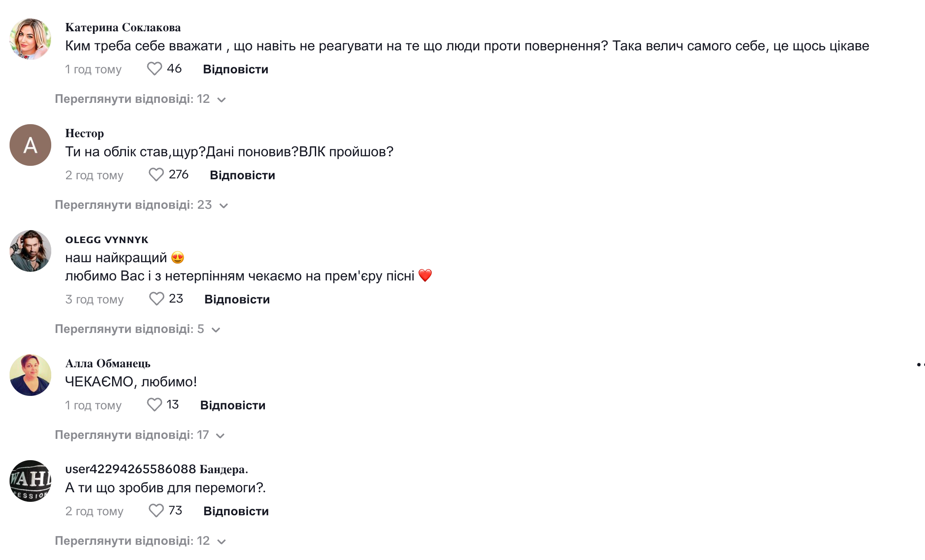Tap heart on OLEGG VYNNYK's comment
925x560 pixels.
[x=156, y=299]
